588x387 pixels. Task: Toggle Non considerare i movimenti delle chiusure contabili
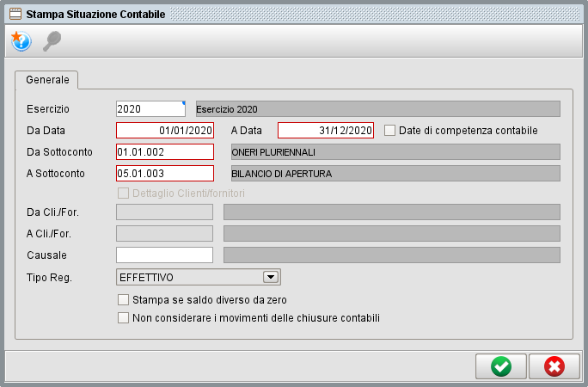point(123,317)
